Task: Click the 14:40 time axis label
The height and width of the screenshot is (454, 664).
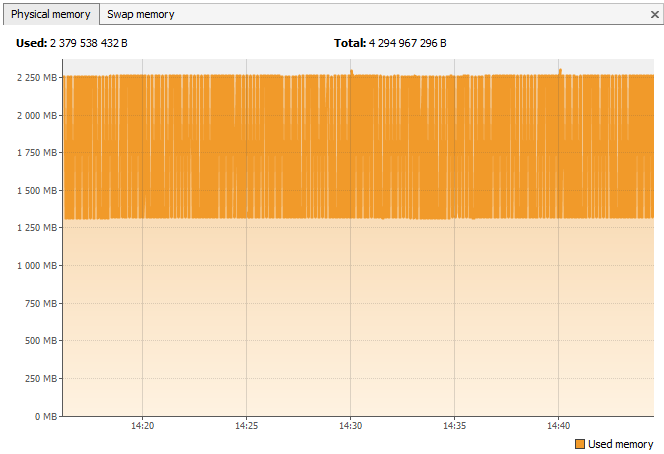Action: (x=559, y=425)
